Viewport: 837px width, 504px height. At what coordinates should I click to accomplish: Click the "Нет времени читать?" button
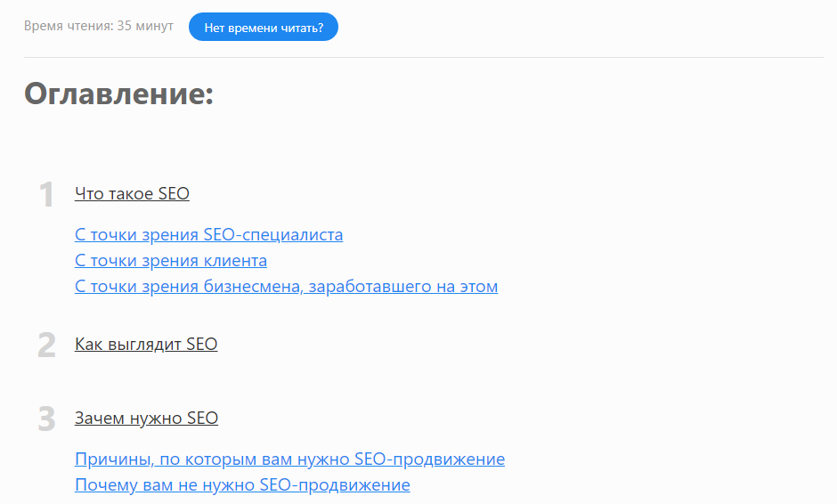[264, 28]
